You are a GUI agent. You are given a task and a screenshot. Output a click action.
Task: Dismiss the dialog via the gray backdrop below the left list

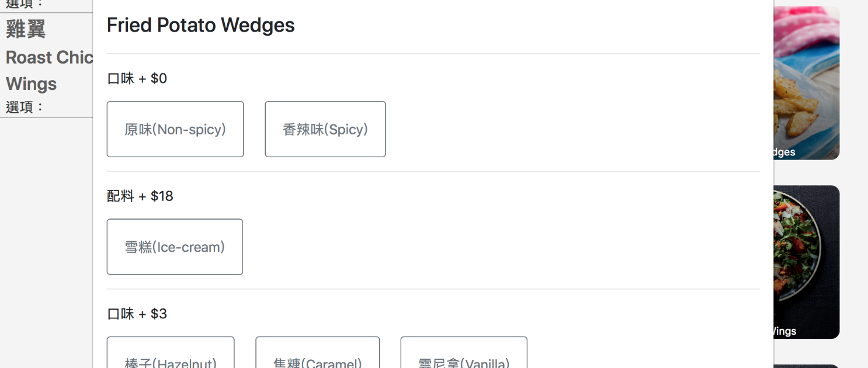coord(46,242)
